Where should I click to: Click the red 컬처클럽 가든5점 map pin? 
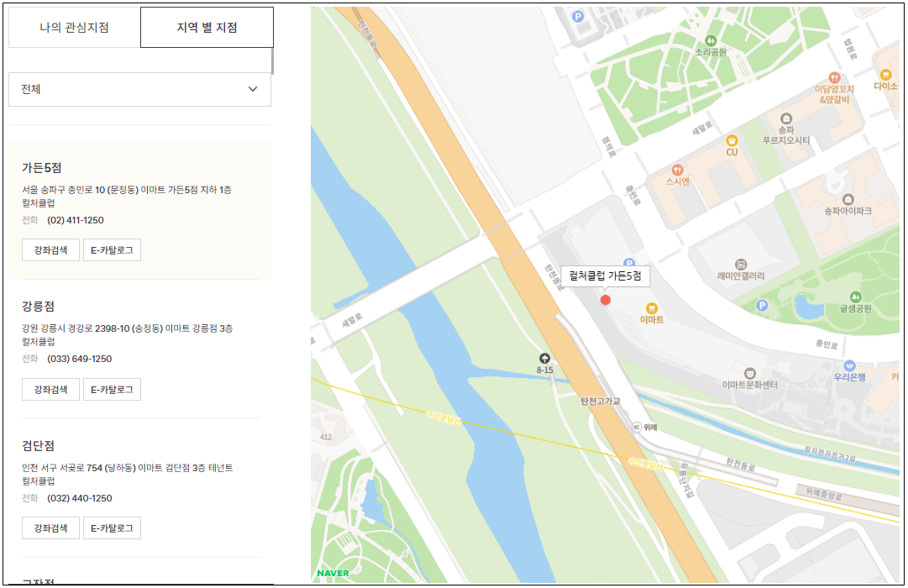click(606, 299)
